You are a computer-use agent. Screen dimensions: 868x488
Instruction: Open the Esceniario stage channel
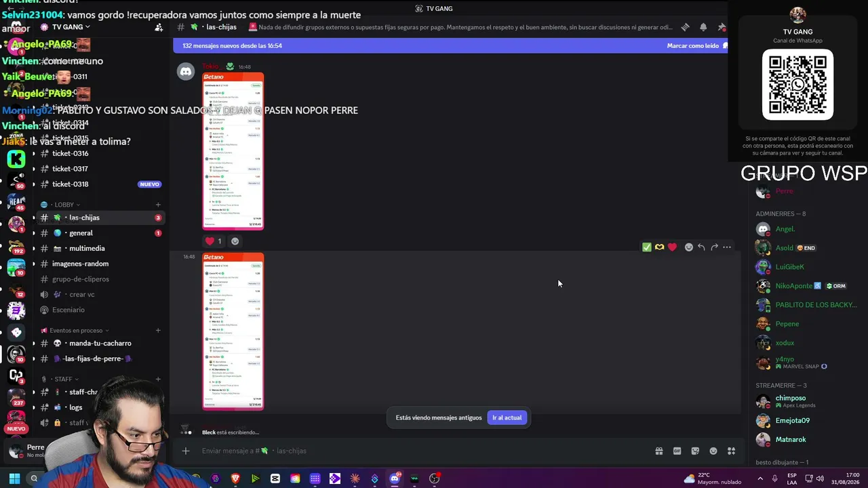(x=100, y=310)
